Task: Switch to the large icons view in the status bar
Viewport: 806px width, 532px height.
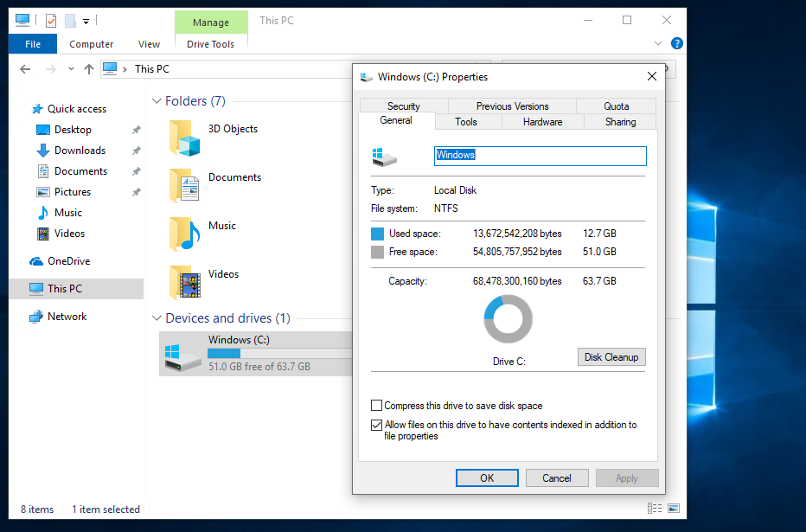Action: pyautogui.click(x=673, y=509)
